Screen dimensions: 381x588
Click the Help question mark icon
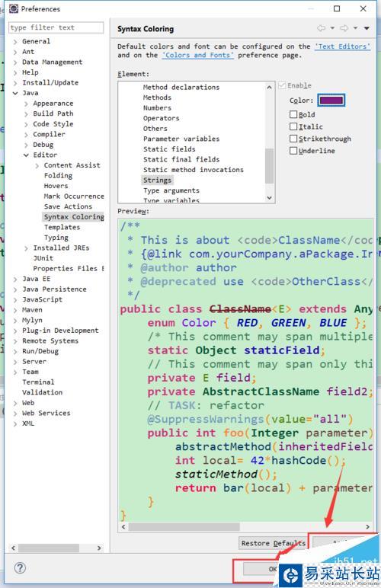(x=20, y=567)
